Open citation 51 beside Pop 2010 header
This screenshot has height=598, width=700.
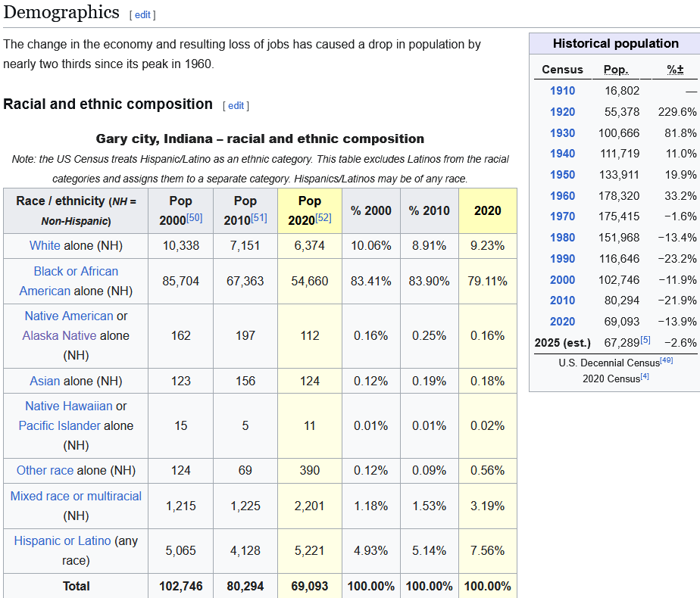pos(259,217)
